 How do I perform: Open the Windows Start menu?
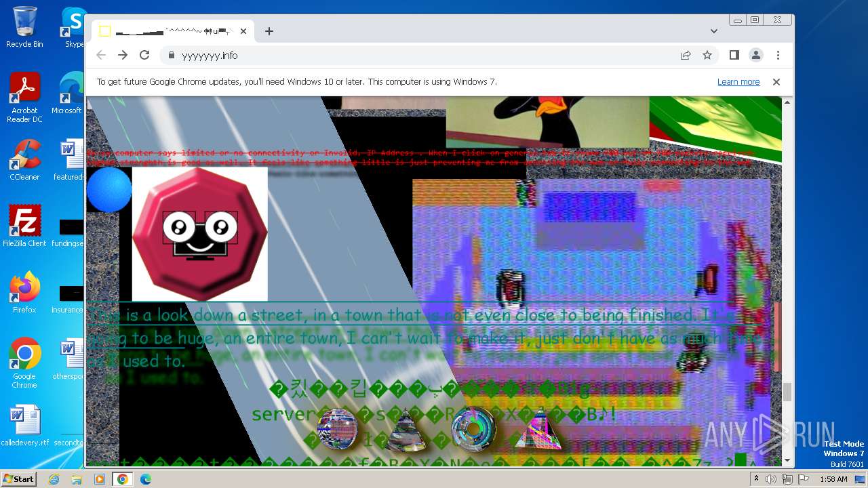click(19, 479)
